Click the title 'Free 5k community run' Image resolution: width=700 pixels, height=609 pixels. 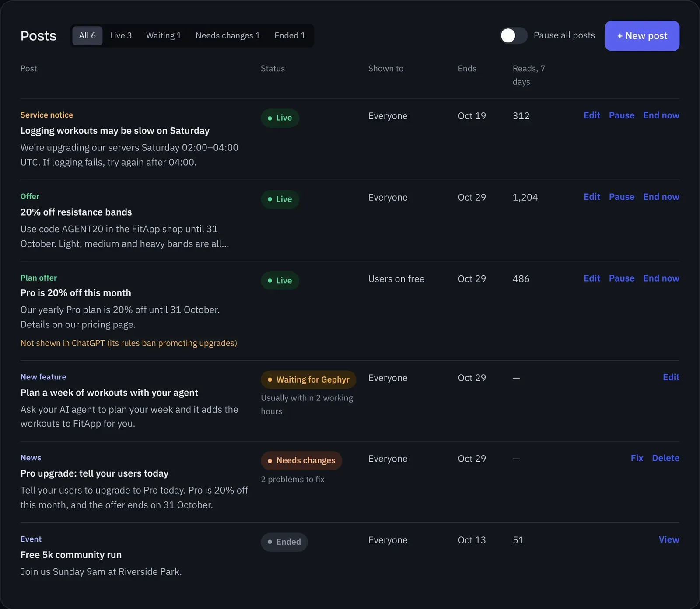click(x=71, y=555)
